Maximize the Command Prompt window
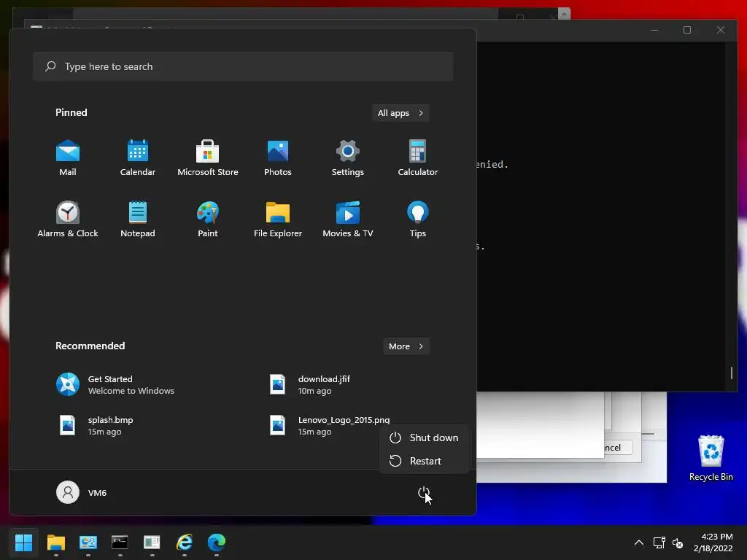The width and height of the screenshot is (747, 560). click(687, 30)
